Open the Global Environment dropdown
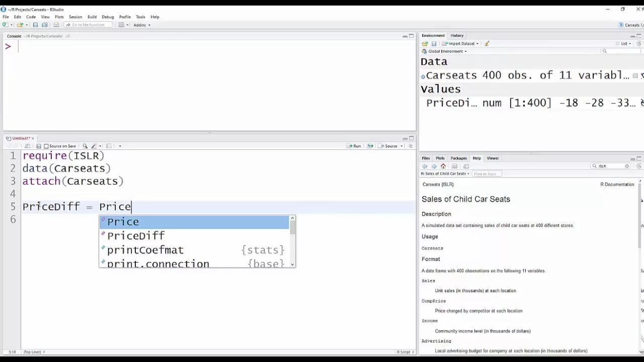 444,51
